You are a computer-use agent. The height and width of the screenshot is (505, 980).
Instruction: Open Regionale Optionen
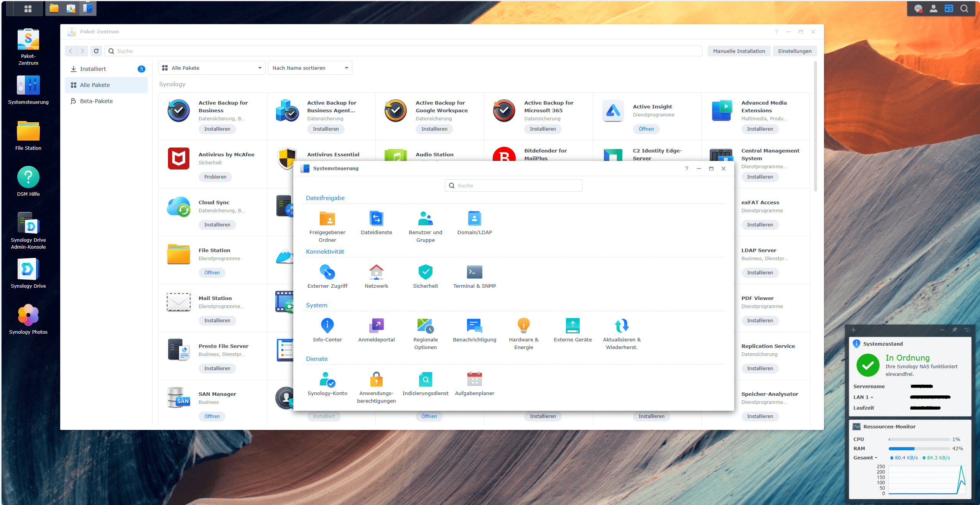coord(425,334)
